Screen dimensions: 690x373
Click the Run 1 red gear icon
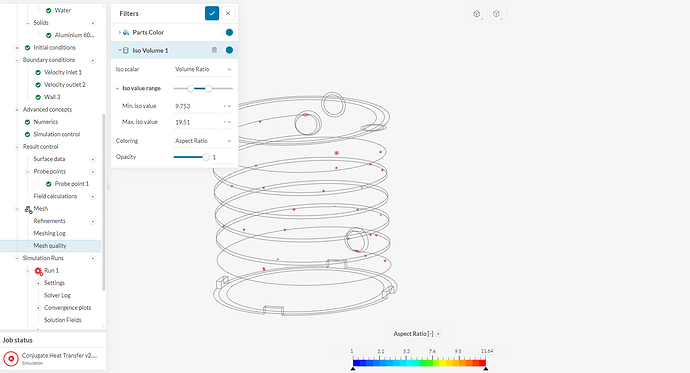(x=38, y=271)
